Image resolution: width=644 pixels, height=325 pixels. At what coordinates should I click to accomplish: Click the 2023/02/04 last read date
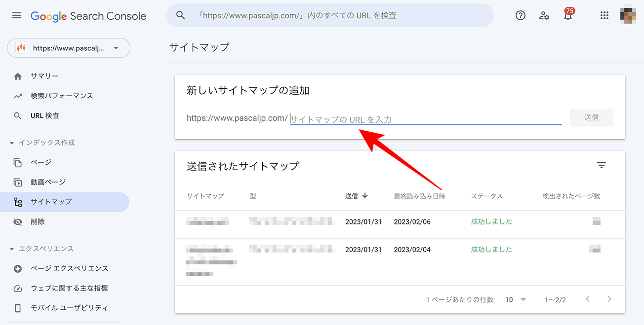[412, 250]
